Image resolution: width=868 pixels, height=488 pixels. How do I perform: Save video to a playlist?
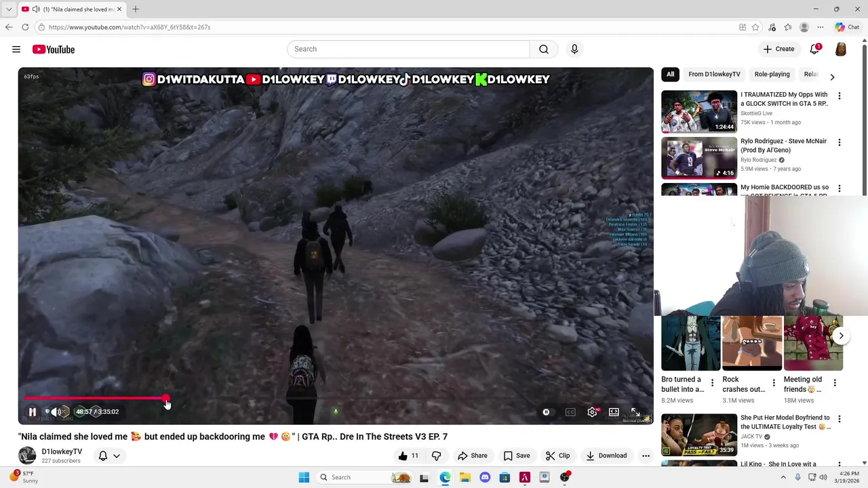pos(516,455)
